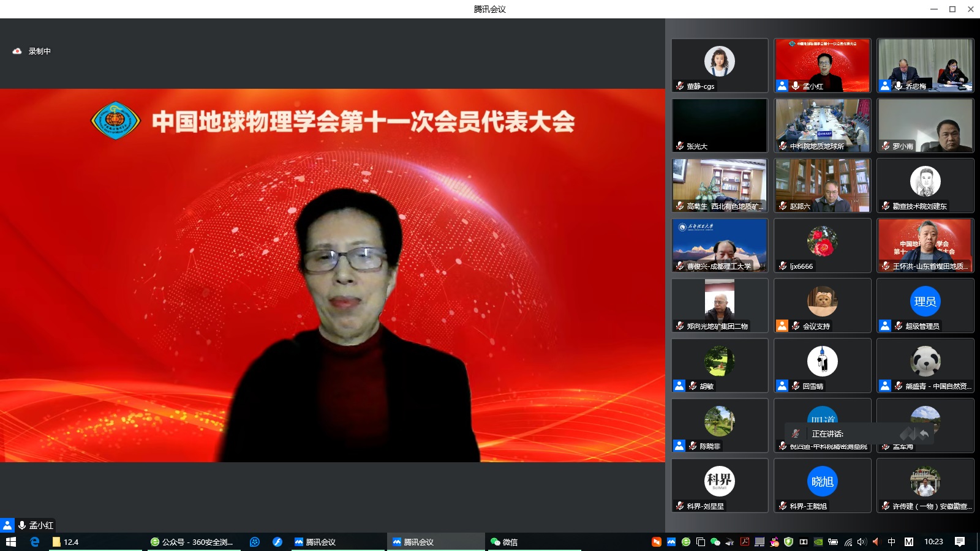This screenshot has height=551, width=980.
Task: Click the blue user icon at bottom-left speaker label
Action: pos(7,525)
